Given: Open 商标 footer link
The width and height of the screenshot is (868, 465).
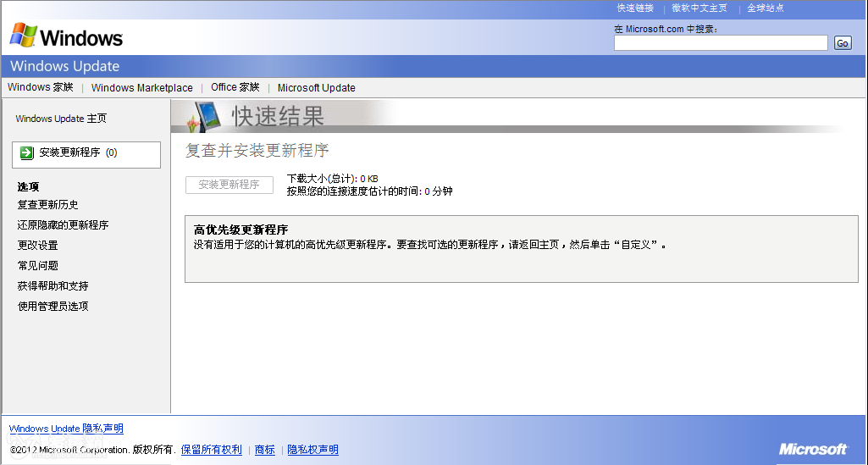Looking at the screenshot, I should point(264,450).
